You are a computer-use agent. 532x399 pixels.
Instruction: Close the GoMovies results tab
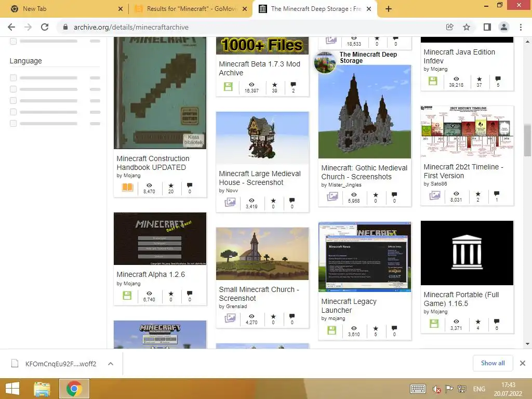245,9
